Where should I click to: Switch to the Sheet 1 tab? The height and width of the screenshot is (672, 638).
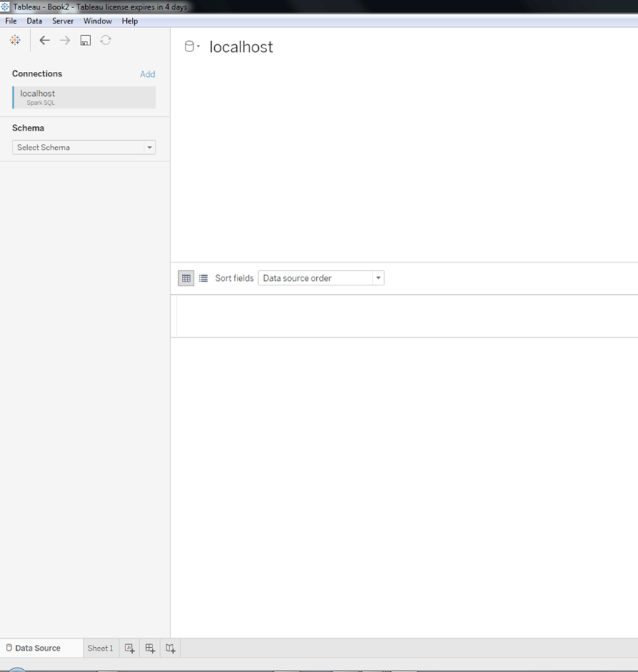click(100, 648)
